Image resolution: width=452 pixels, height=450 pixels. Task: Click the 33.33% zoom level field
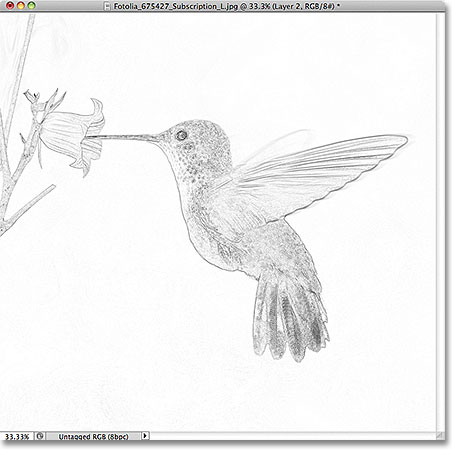pyautogui.click(x=17, y=436)
